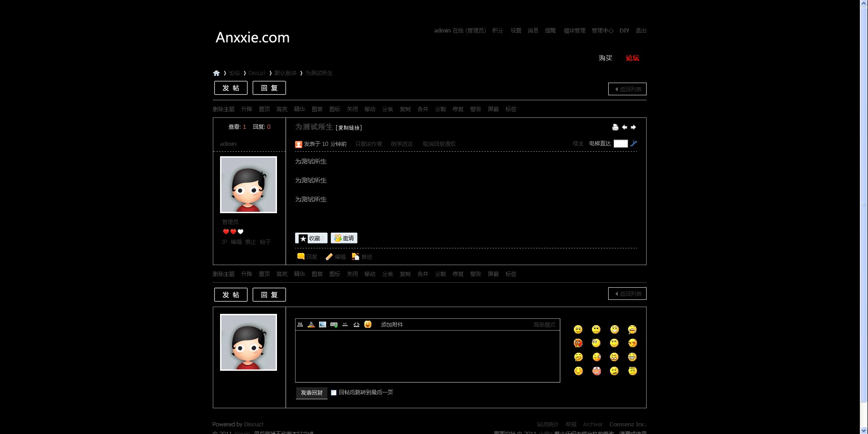Go to previous thread with left arrow icon
The image size is (868, 434).
(624, 127)
